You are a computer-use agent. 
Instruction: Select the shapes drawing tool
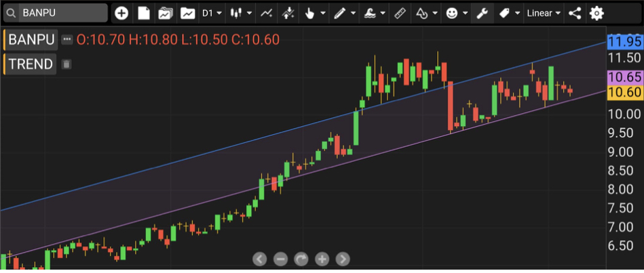(422, 13)
